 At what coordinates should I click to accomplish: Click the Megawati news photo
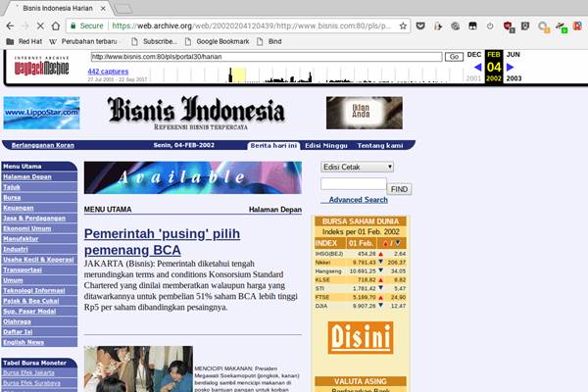tap(138, 368)
